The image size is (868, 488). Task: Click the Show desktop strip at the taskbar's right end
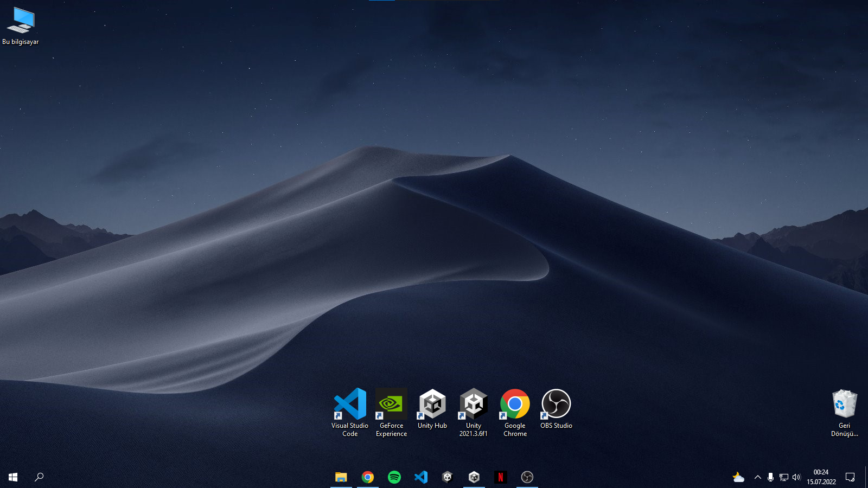click(866, 477)
